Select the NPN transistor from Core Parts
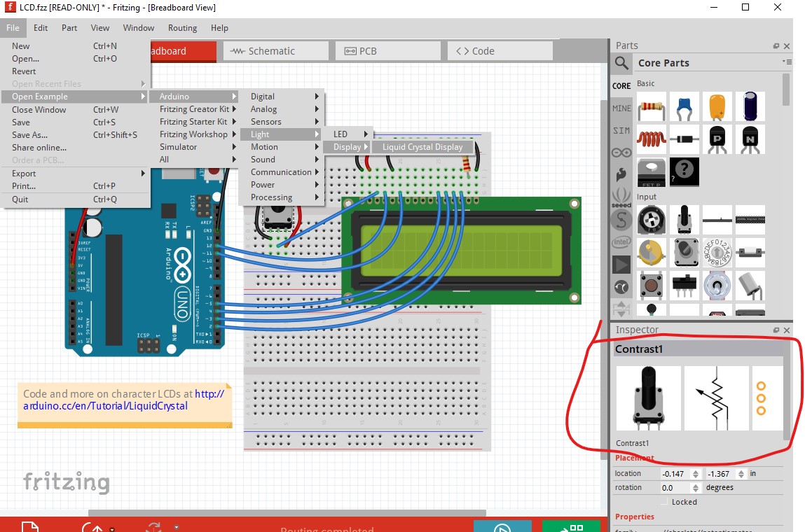Viewport: 805px width, 532px height. point(751,138)
